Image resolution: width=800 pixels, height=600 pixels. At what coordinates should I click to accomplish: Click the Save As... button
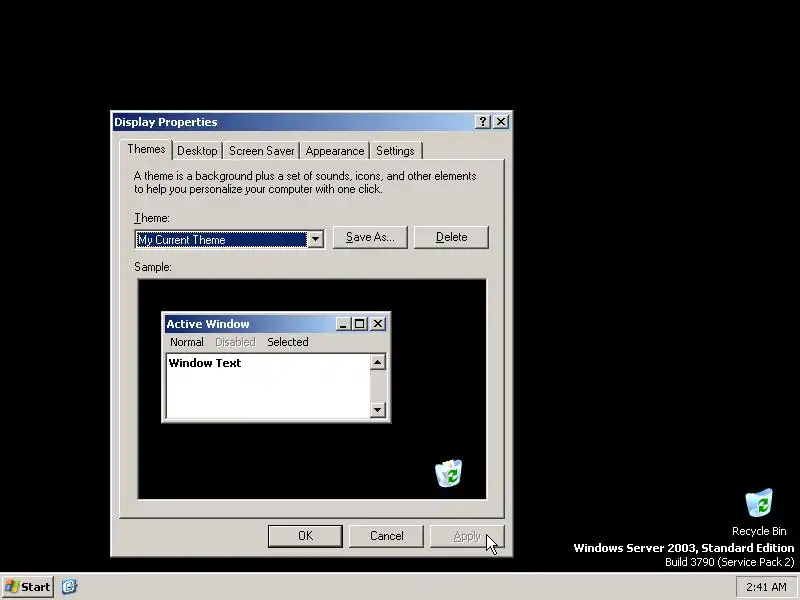point(370,237)
